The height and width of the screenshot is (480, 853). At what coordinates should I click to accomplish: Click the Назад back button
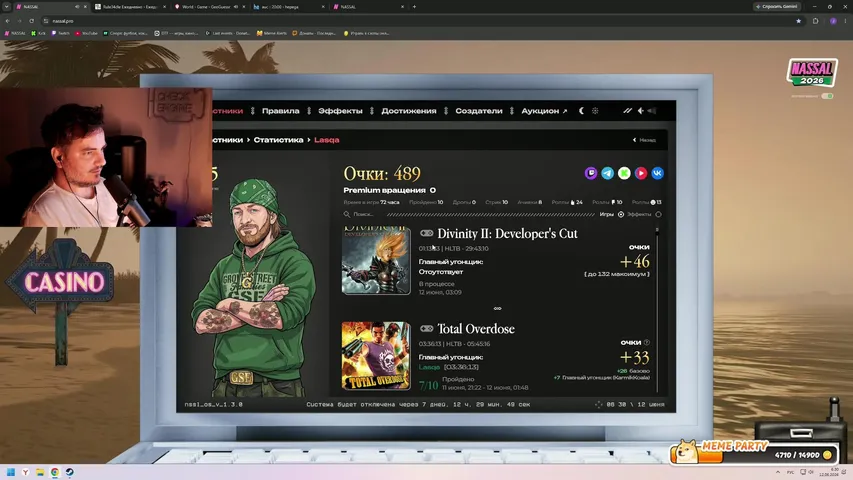tap(644, 140)
